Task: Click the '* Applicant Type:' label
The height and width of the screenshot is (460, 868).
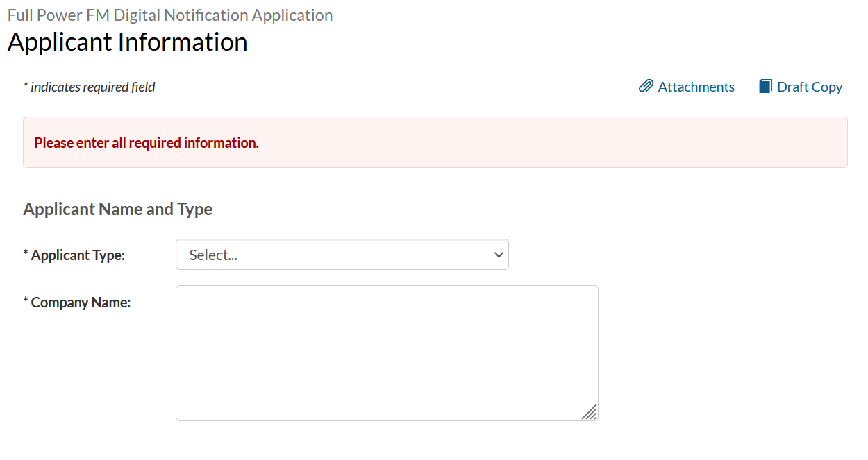Action: click(x=78, y=255)
